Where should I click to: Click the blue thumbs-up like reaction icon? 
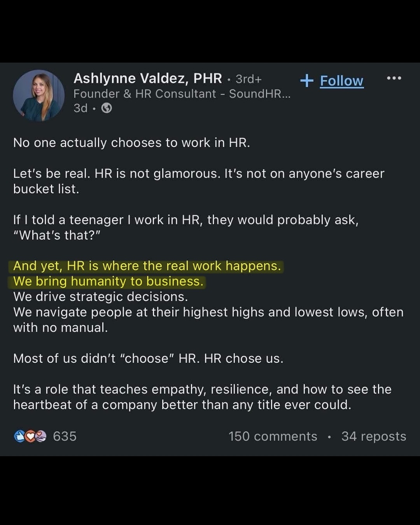[x=19, y=436]
